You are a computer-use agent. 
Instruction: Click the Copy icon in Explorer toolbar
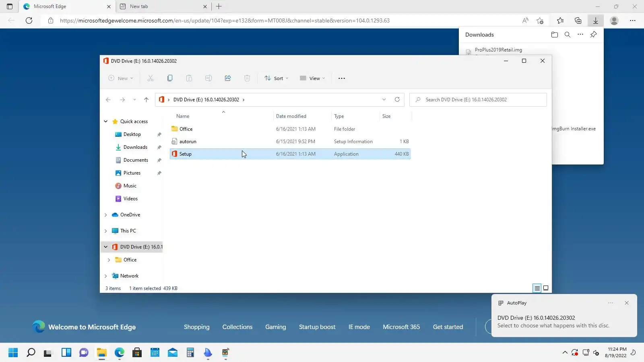[170, 78]
